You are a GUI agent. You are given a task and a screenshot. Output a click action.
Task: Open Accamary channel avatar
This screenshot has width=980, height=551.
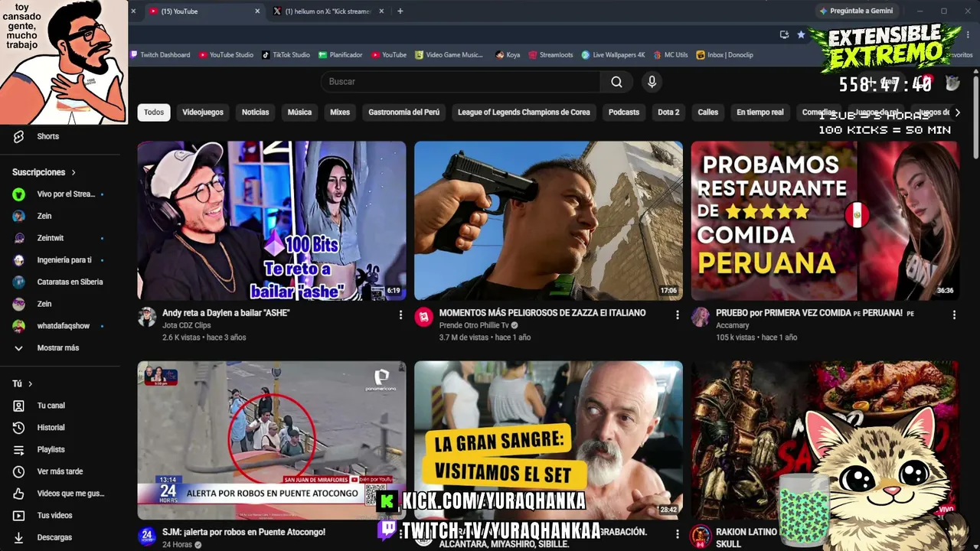coord(701,318)
